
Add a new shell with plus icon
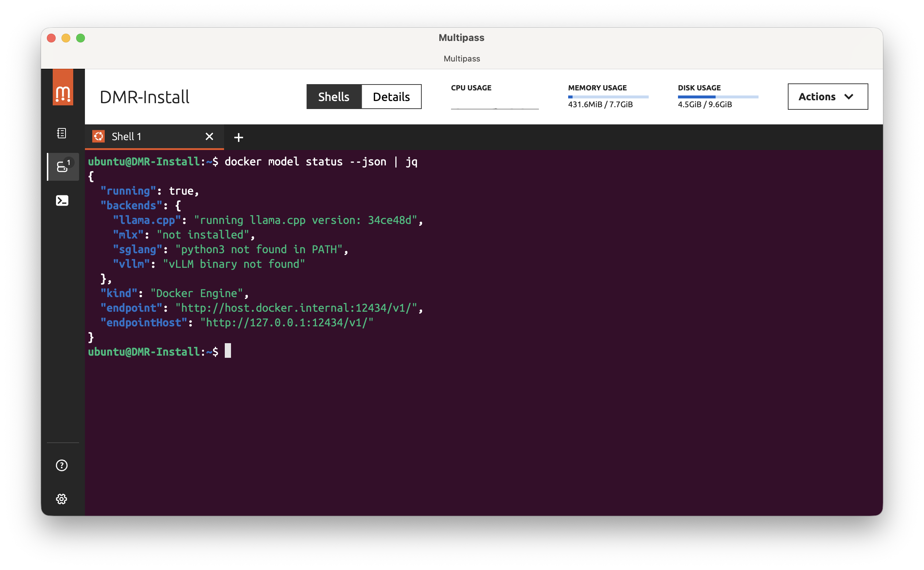click(238, 137)
